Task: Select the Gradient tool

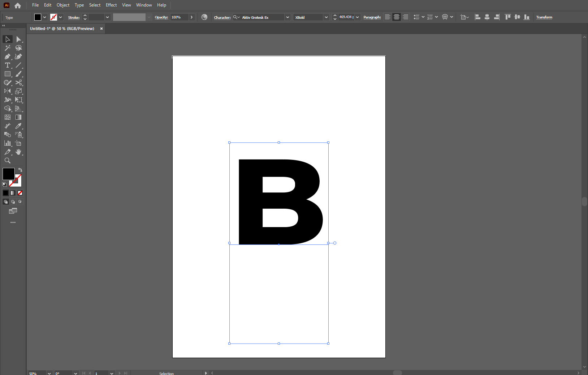Action: click(x=19, y=117)
